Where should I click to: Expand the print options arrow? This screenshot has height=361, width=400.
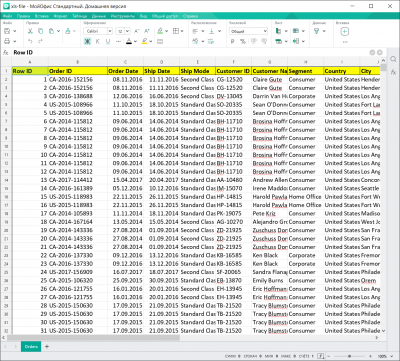[15, 41]
